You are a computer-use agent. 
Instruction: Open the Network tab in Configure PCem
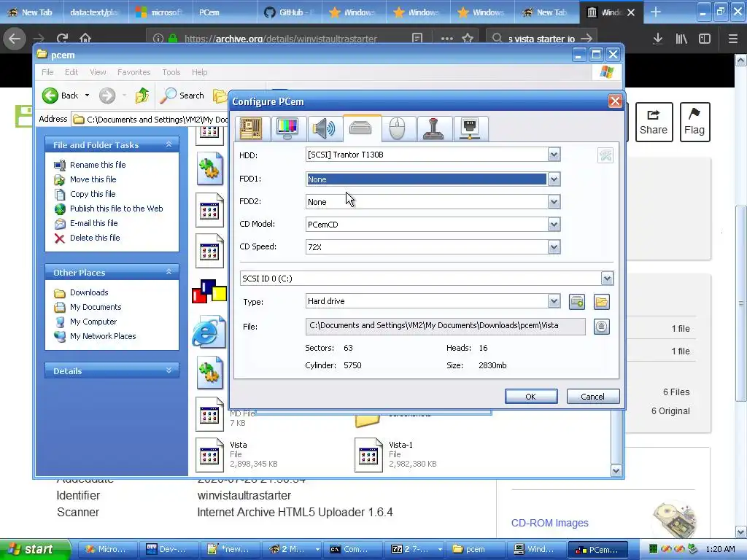[x=470, y=128]
